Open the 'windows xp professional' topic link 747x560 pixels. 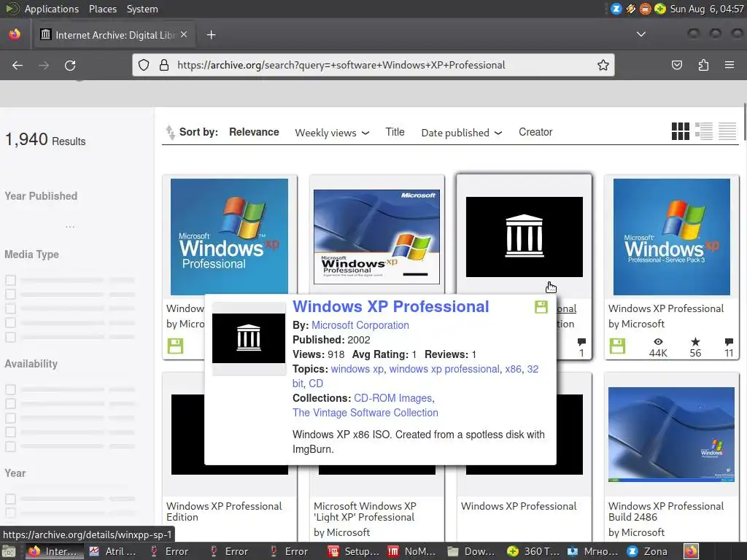[x=444, y=369]
